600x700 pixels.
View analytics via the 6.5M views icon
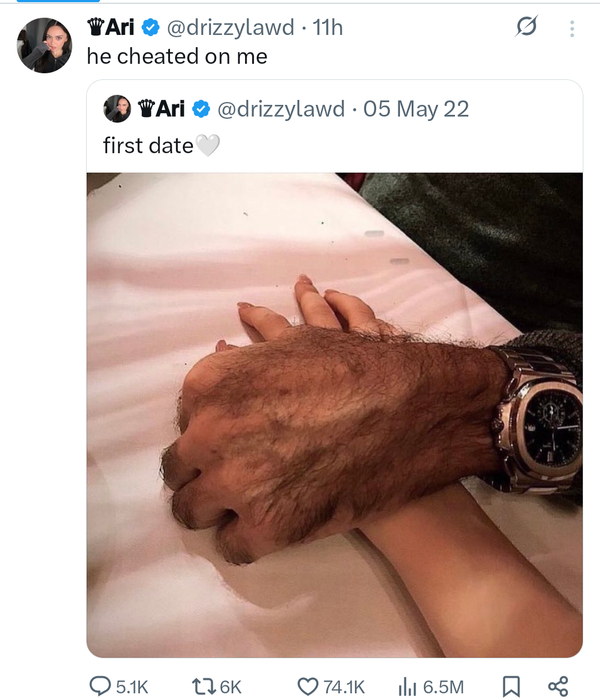pyautogui.click(x=407, y=687)
